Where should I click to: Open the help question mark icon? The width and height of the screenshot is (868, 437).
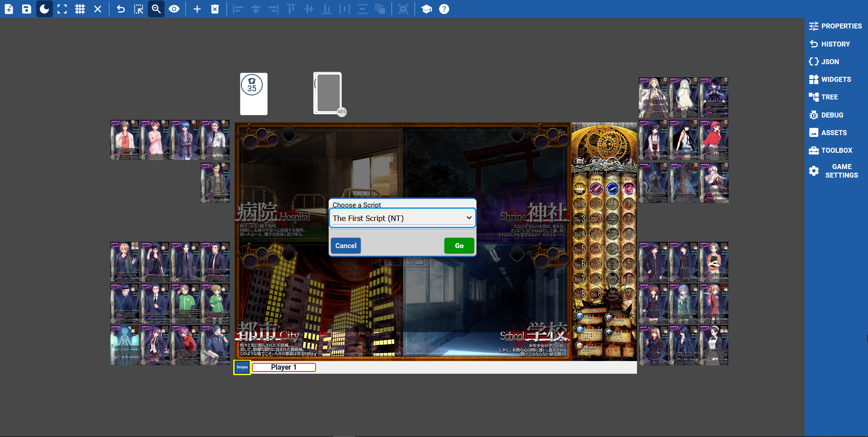[444, 9]
